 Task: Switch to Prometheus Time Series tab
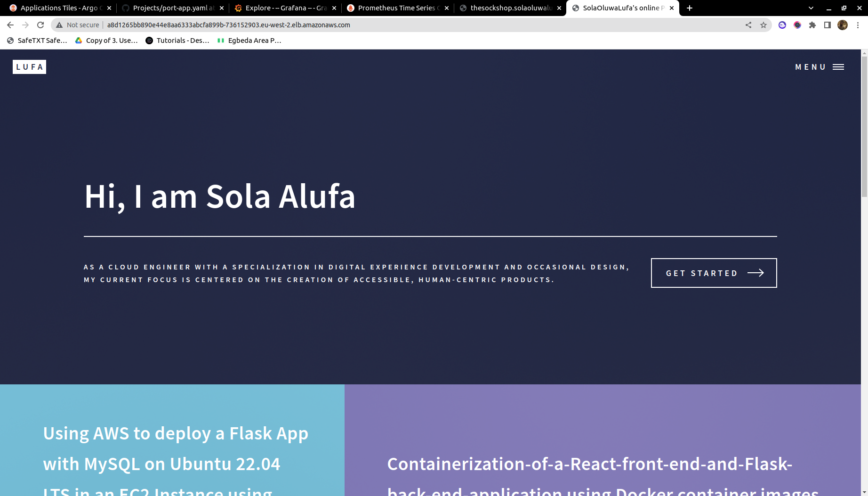click(x=399, y=8)
